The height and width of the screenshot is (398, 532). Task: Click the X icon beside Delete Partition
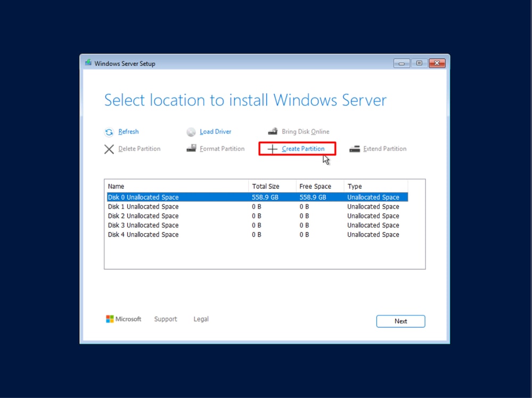pyautogui.click(x=109, y=149)
